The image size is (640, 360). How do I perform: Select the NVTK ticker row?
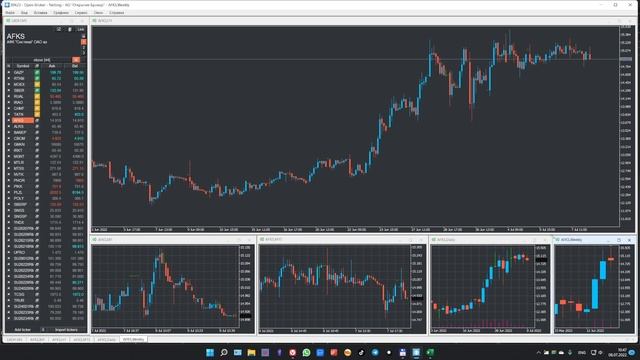[x=46, y=174]
